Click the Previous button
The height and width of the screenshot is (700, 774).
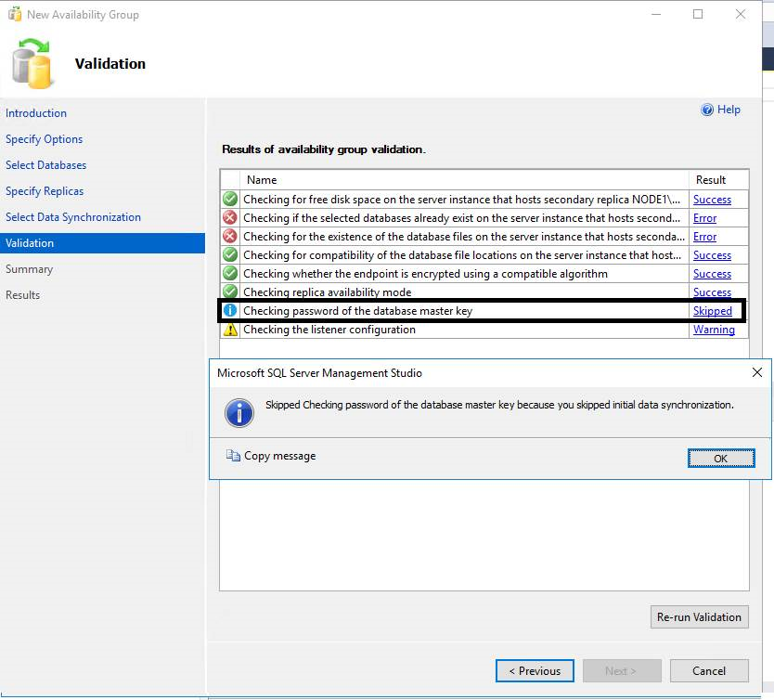click(x=535, y=671)
